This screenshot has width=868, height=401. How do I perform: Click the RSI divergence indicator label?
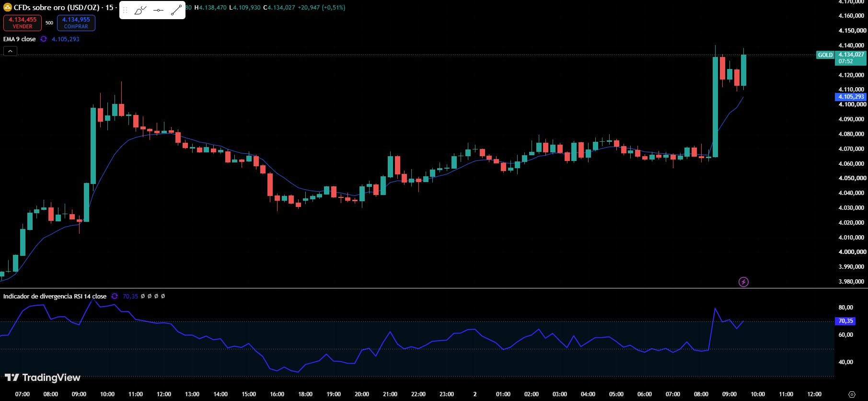coord(55,296)
